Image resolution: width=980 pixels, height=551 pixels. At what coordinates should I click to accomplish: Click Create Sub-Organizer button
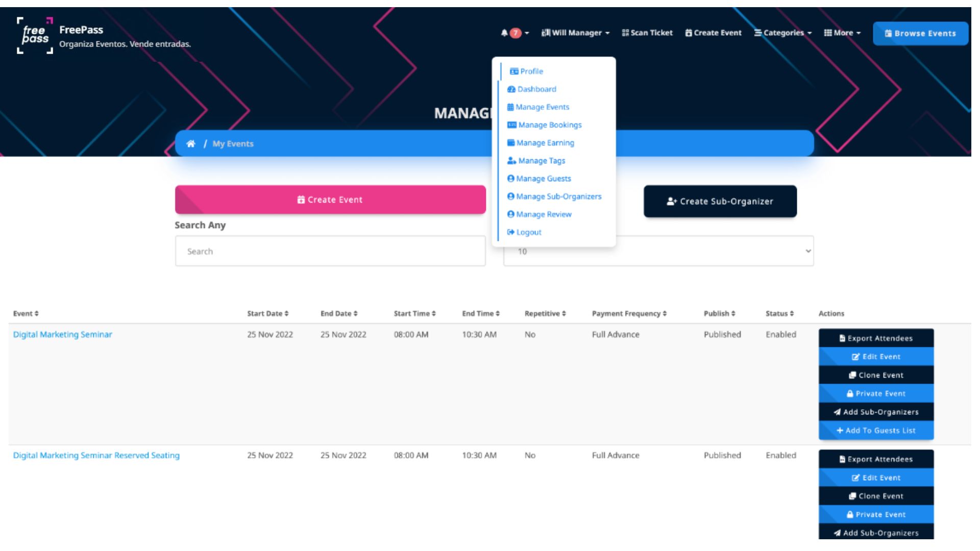click(720, 202)
